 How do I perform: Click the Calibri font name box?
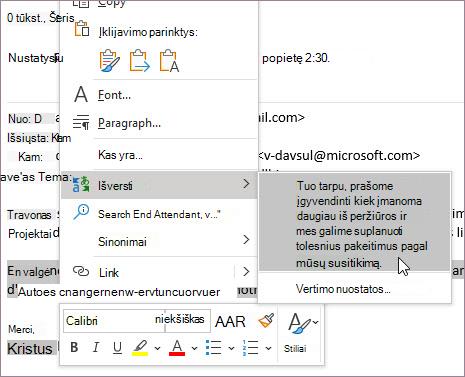pos(114,321)
